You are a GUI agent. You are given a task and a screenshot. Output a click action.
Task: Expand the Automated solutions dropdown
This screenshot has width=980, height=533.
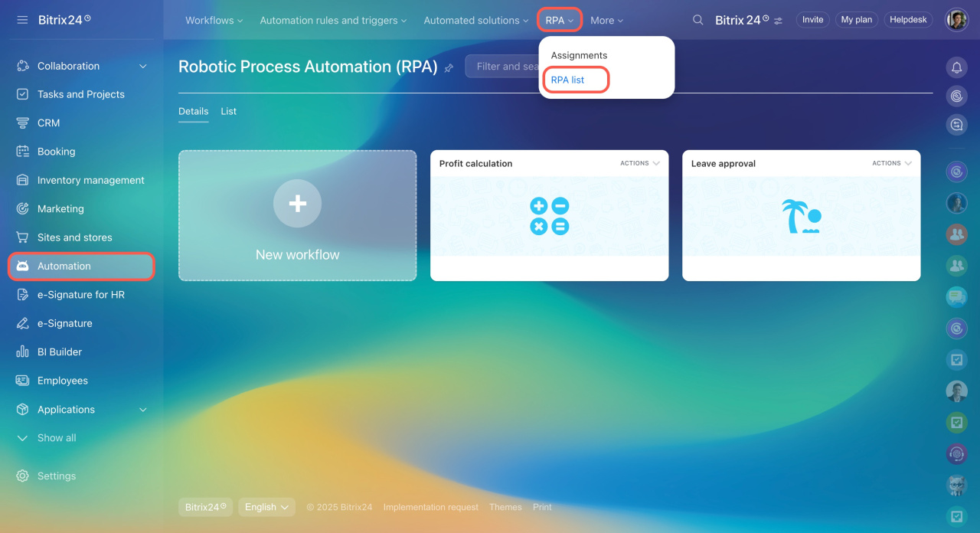coord(478,21)
